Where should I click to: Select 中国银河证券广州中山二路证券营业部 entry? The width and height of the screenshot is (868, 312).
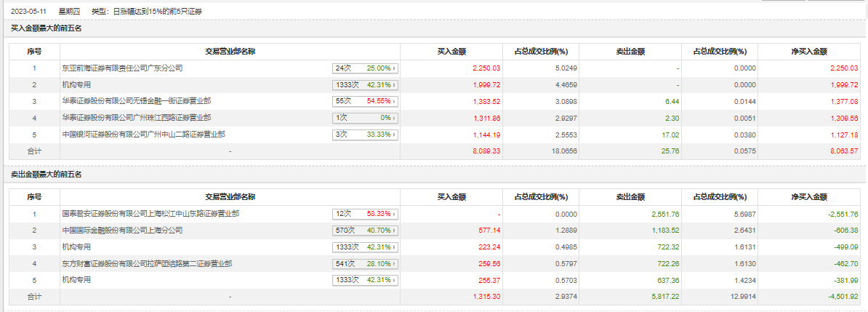143,135
